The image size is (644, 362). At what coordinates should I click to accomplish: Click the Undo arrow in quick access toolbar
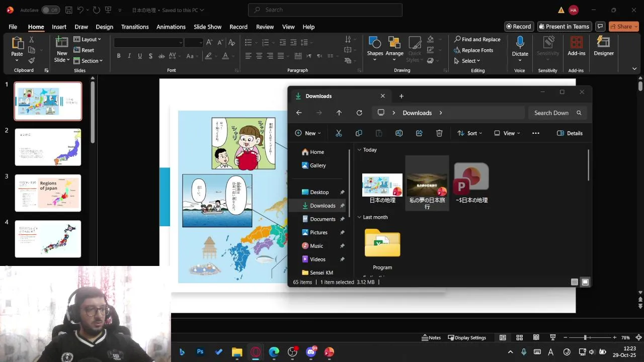tap(80, 10)
